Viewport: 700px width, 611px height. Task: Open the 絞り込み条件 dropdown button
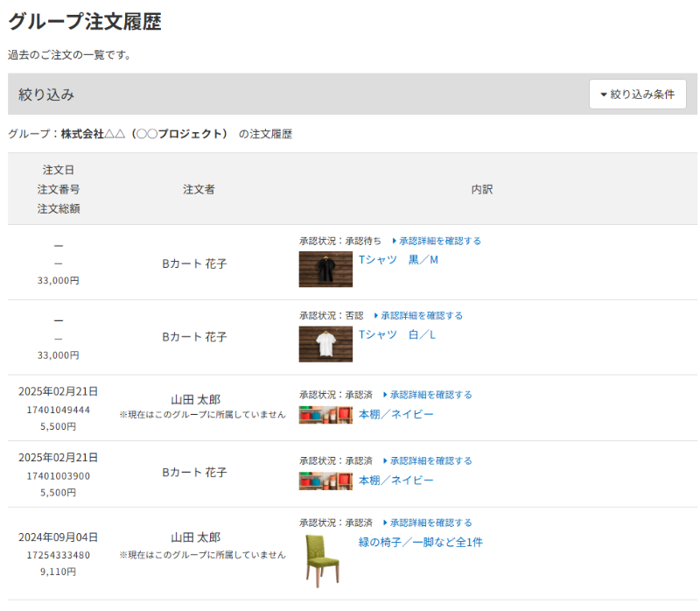(x=637, y=95)
